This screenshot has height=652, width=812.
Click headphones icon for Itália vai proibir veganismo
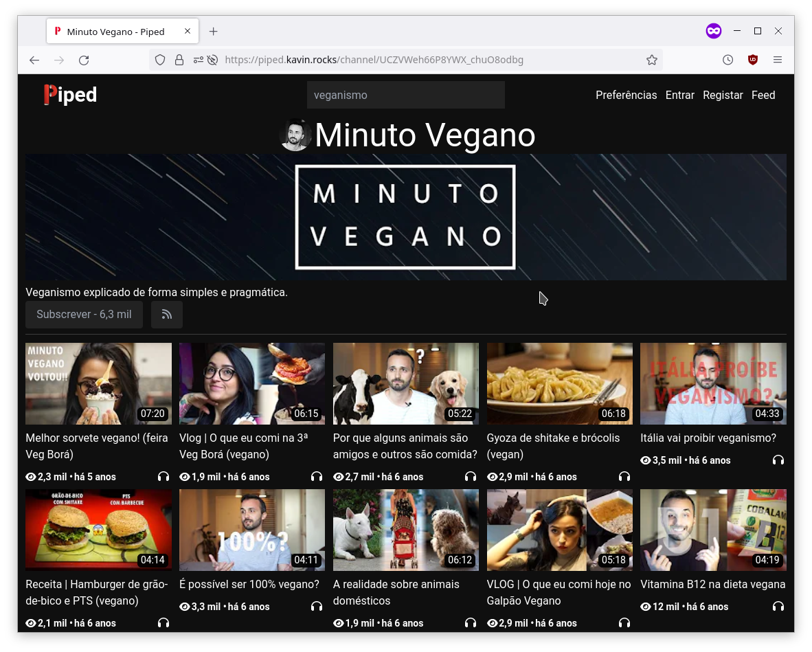pos(778,460)
